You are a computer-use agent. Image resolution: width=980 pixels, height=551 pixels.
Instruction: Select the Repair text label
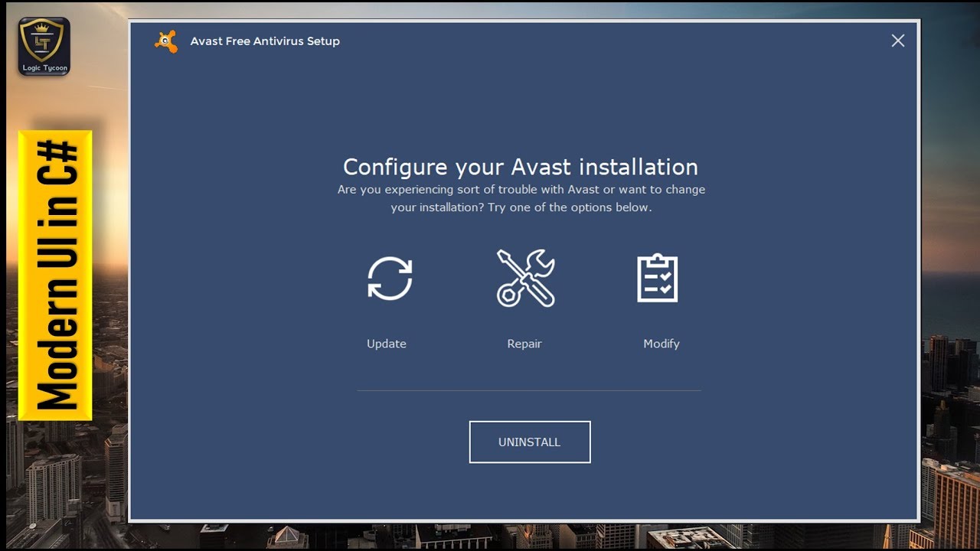click(x=524, y=344)
